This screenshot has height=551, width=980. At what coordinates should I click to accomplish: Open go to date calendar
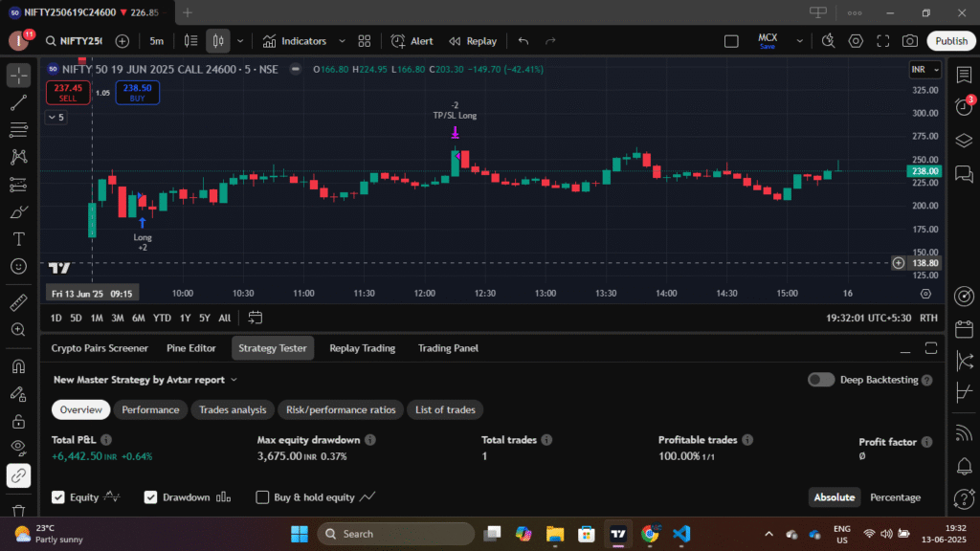(x=255, y=318)
